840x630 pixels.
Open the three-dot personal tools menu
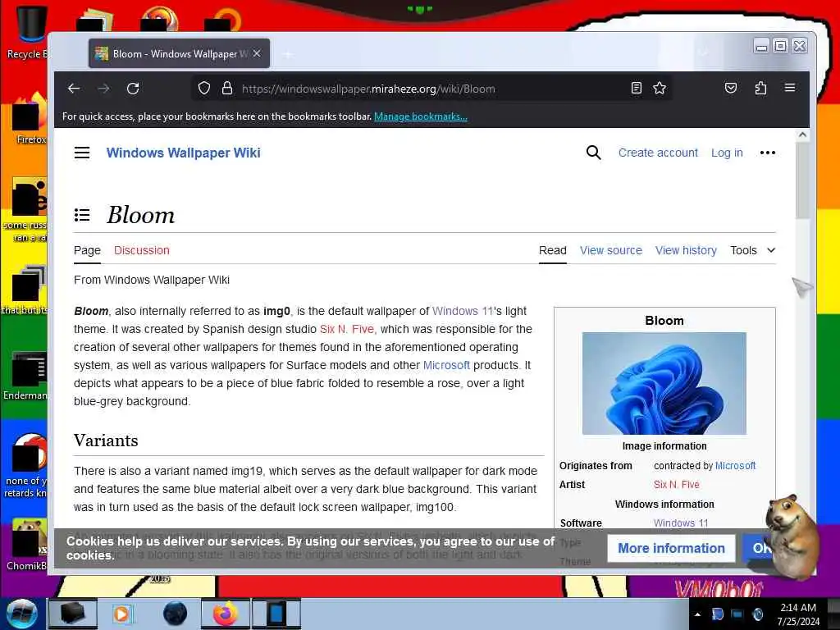pos(768,153)
